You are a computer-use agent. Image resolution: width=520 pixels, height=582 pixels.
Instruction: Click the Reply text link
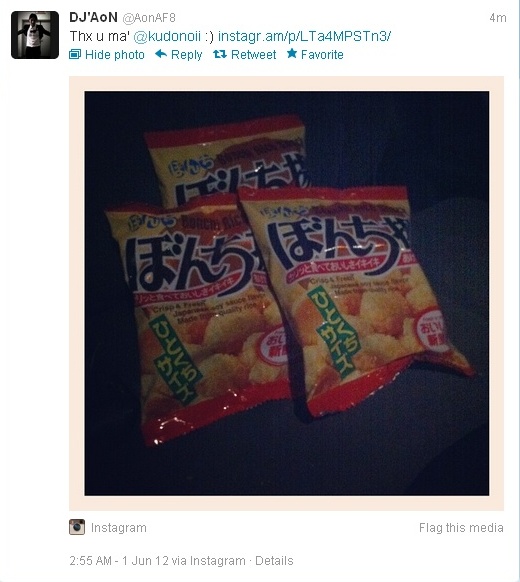(186, 55)
